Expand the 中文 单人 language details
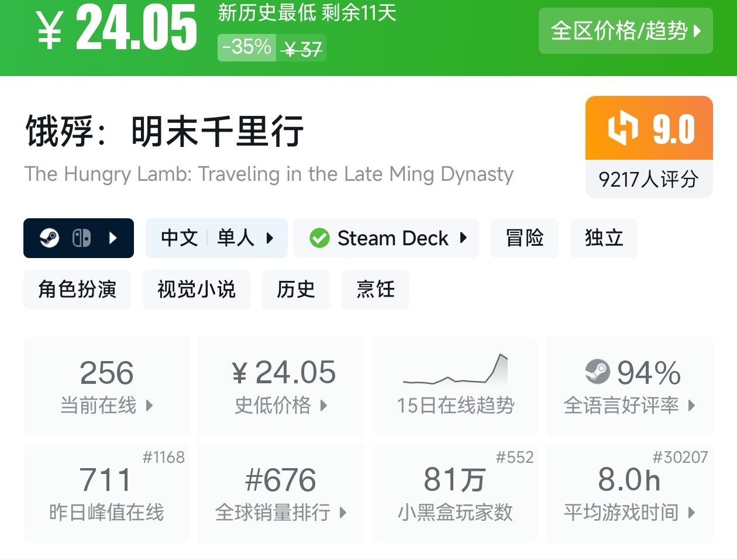This screenshot has height=560, width=737. pos(216,238)
